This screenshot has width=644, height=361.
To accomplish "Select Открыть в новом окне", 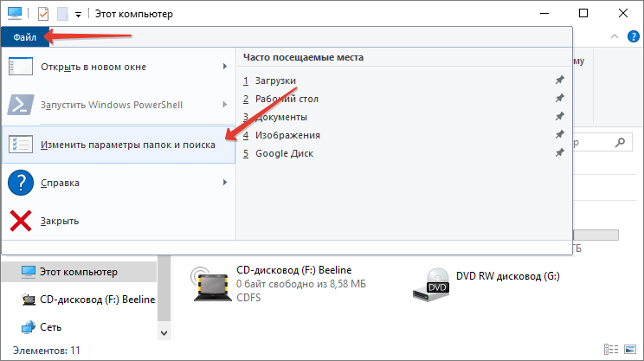I will point(119,67).
